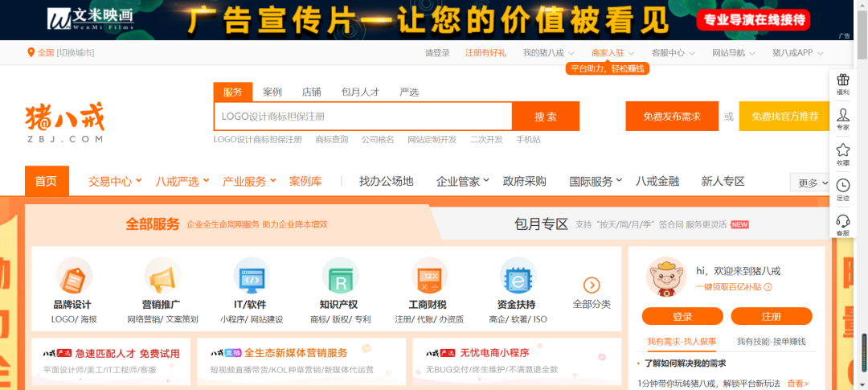Click the orange 登录 button
868x390 pixels.
tap(682, 316)
